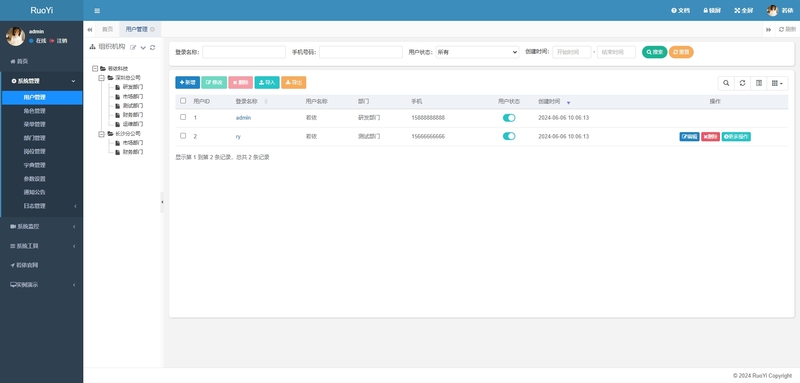Switch to the 首页 tab
Screen dimensions: 800x383
click(x=107, y=30)
